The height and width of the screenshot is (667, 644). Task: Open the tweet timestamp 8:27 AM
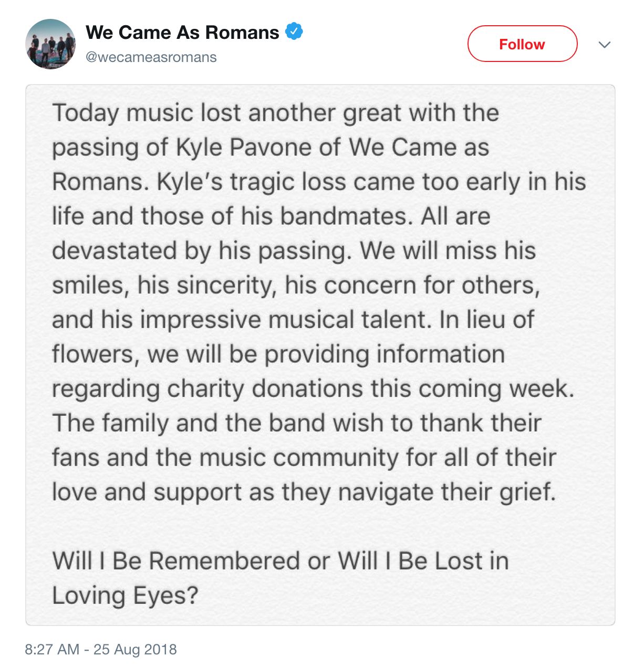pyautogui.click(x=52, y=650)
